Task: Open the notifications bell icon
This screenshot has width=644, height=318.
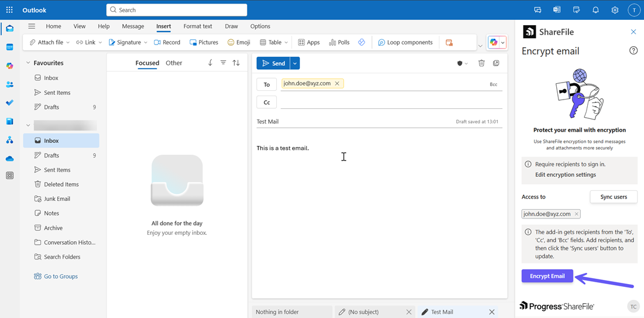Action: click(595, 10)
